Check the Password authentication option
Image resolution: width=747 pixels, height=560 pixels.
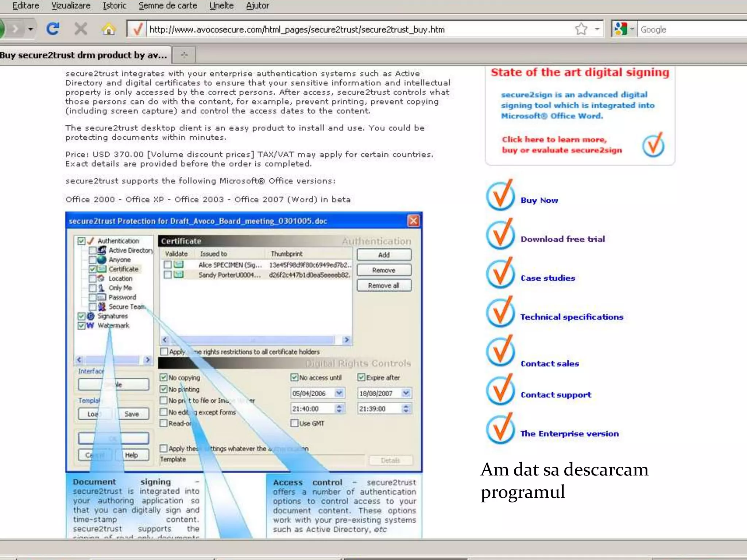pos(93,297)
